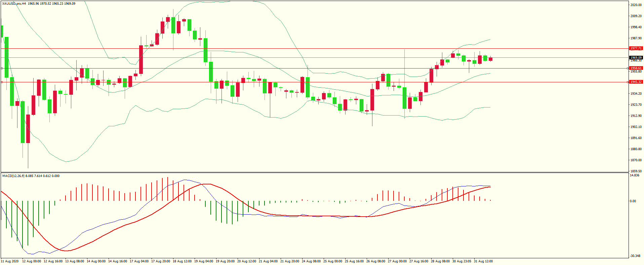Image resolution: width=644 pixels, height=265 pixels.
Task: Click the 1934.20 price scale value
Action: click(636, 94)
